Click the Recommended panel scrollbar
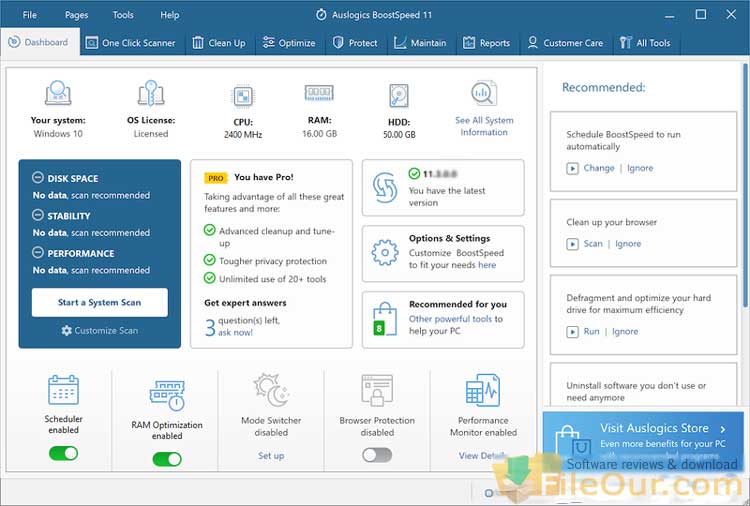The image size is (750, 506). pyautogui.click(x=745, y=185)
